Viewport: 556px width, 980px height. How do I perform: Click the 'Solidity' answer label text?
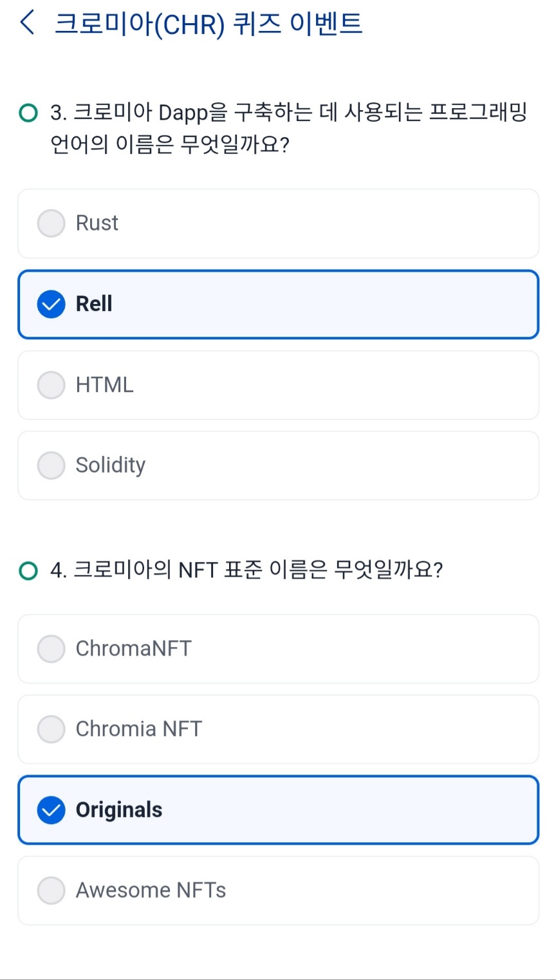pos(111,466)
